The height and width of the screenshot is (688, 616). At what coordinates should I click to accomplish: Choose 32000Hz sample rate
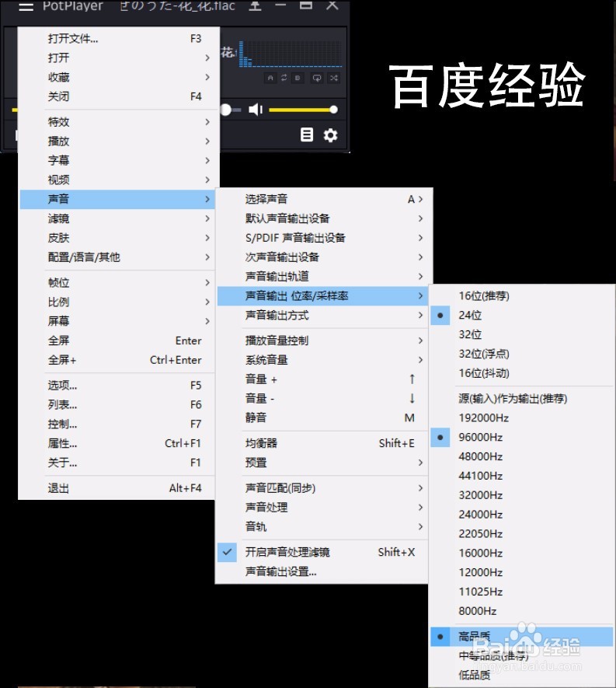pos(522,495)
